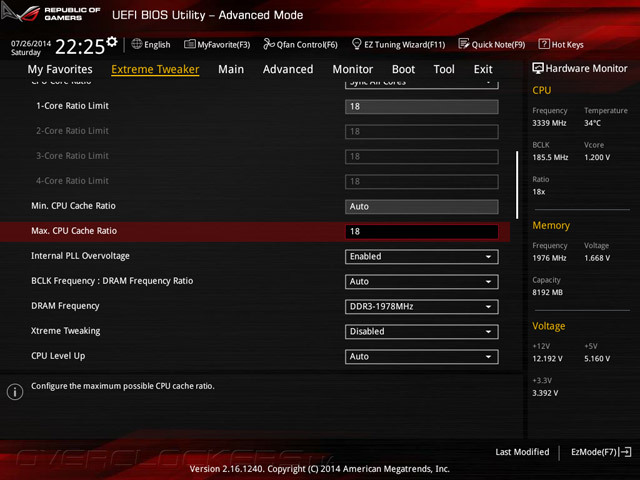Screen dimensions: 640x480
Task: View Last Modified settings
Action: click(522, 452)
